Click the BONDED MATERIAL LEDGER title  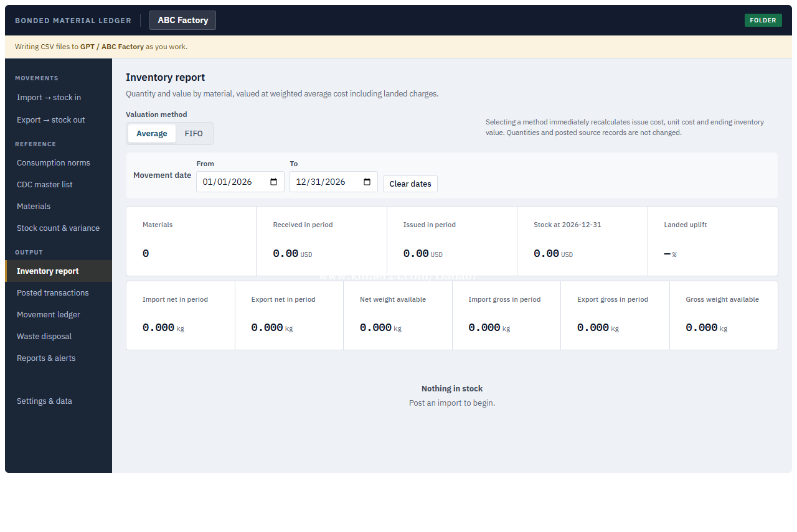(x=73, y=21)
